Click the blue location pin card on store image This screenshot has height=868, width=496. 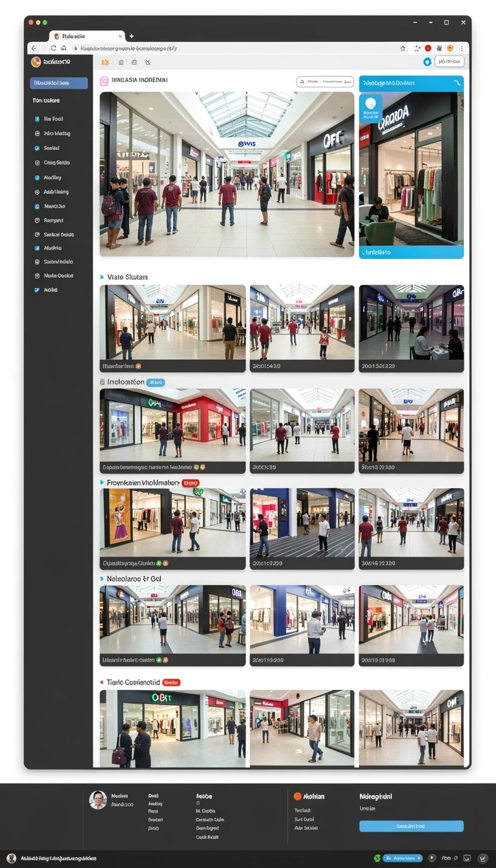pos(371,108)
